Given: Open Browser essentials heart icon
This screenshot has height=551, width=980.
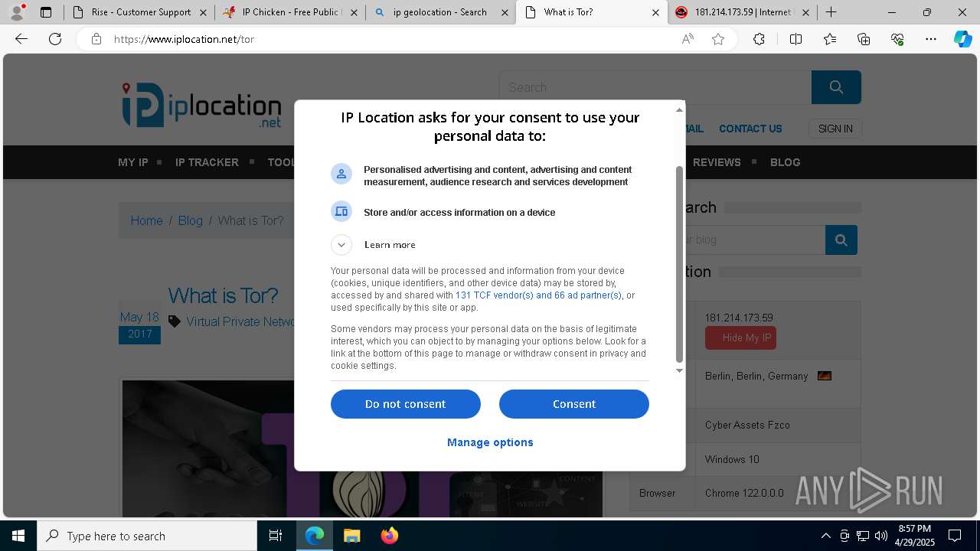Looking at the screenshot, I should click(x=897, y=39).
